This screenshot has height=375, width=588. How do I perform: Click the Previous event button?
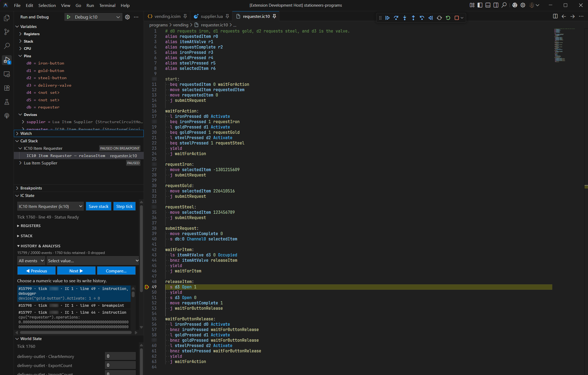pos(37,271)
